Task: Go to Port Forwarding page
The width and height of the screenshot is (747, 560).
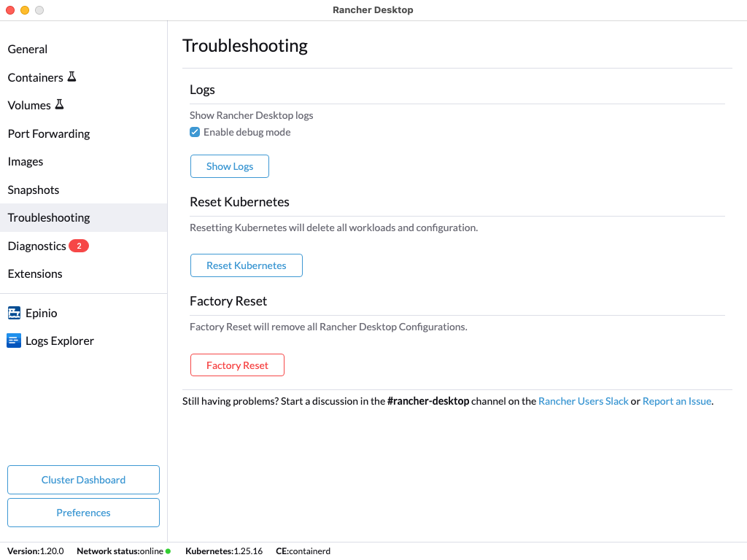Action: 49,133
